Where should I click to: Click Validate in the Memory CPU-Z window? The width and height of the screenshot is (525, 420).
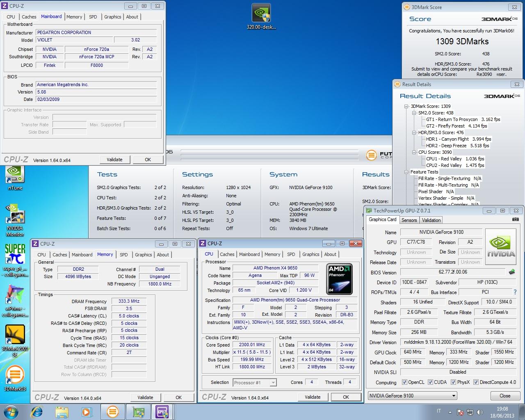tap(145, 397)
